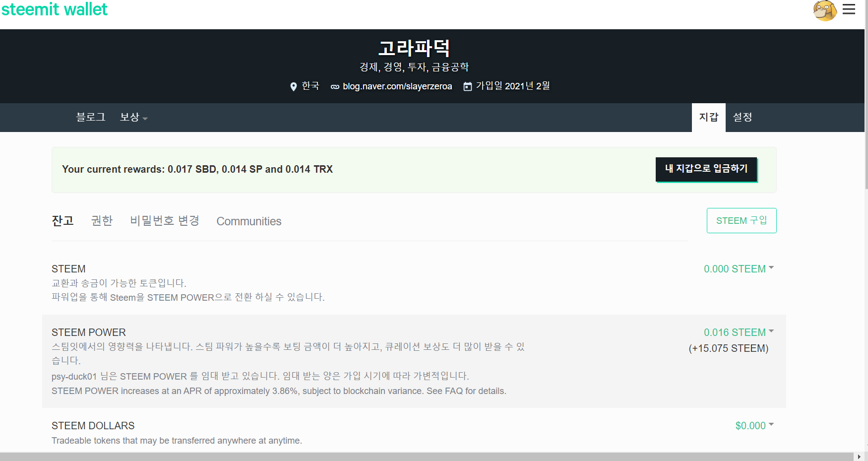
Task: Click the Tradeable tokens description text
Action: coord(177,441)
